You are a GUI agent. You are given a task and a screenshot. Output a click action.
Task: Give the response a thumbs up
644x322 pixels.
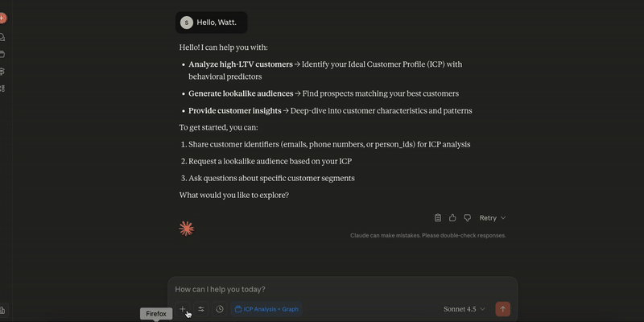click(452, 218)
